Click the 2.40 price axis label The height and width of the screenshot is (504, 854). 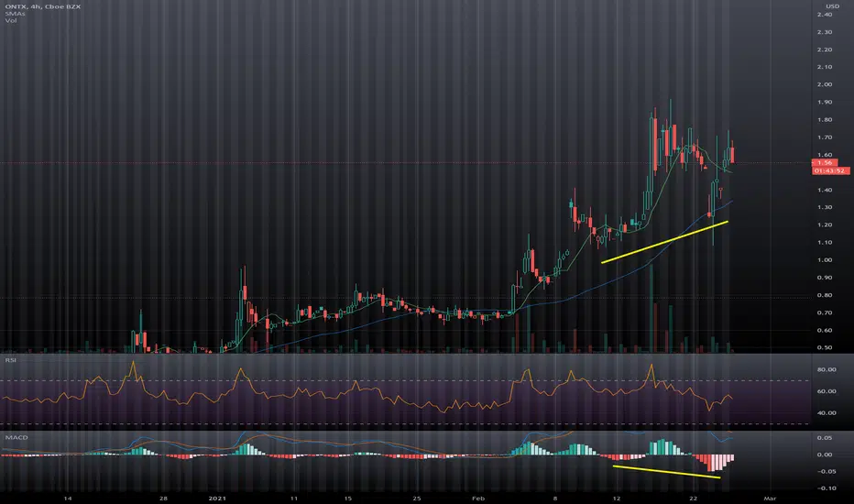pos(825,14)
